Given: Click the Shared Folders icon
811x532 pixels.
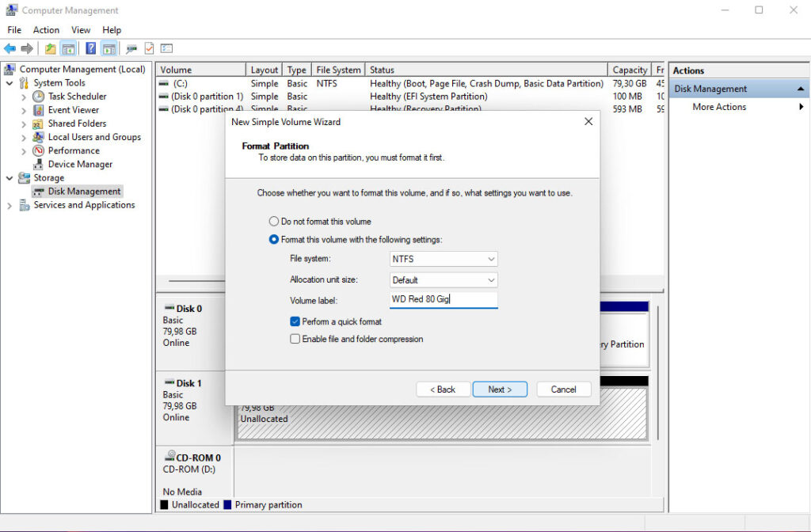Looking at the screenshot, I should (x=38, y=123).
